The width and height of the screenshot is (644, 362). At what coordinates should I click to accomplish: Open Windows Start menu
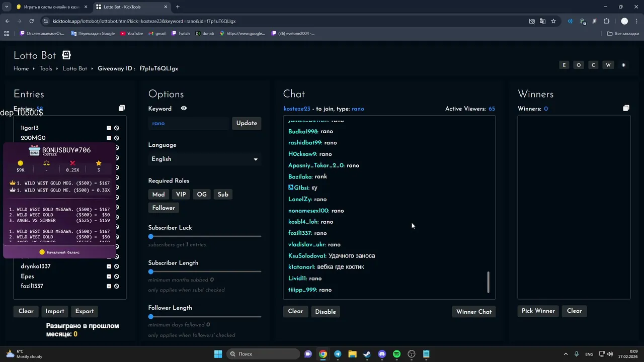coord(218,354)
